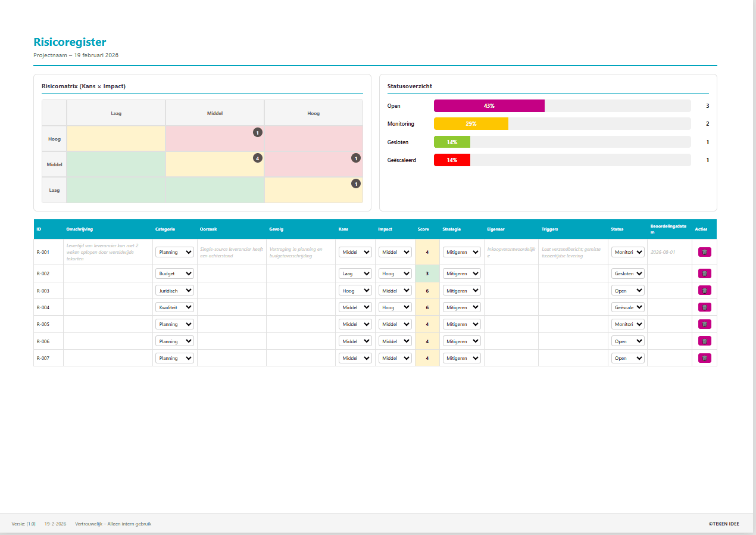Open the Categorie dropdown for R-001
This screenshot has width=756, height=535.
click(x=174, y=251)
